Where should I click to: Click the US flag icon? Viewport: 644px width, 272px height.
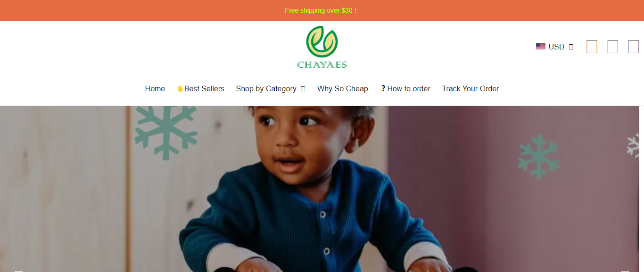[541, 47]
